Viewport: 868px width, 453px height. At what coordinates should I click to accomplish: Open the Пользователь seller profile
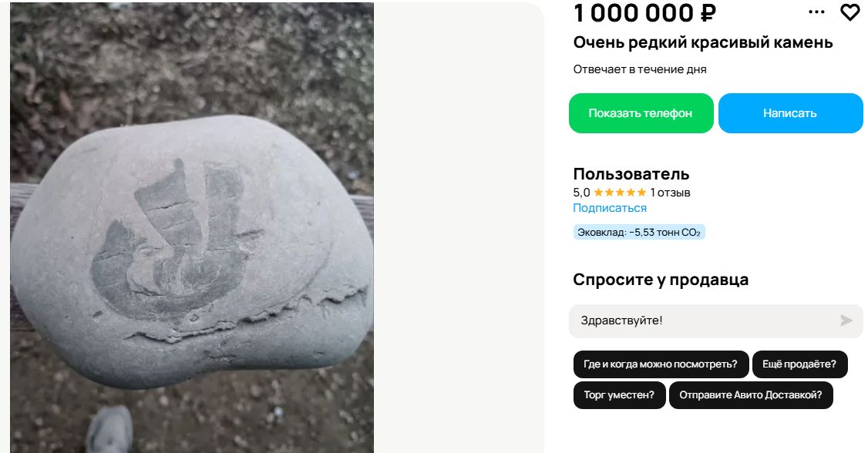pyautogui.click(x=631, y=174)
